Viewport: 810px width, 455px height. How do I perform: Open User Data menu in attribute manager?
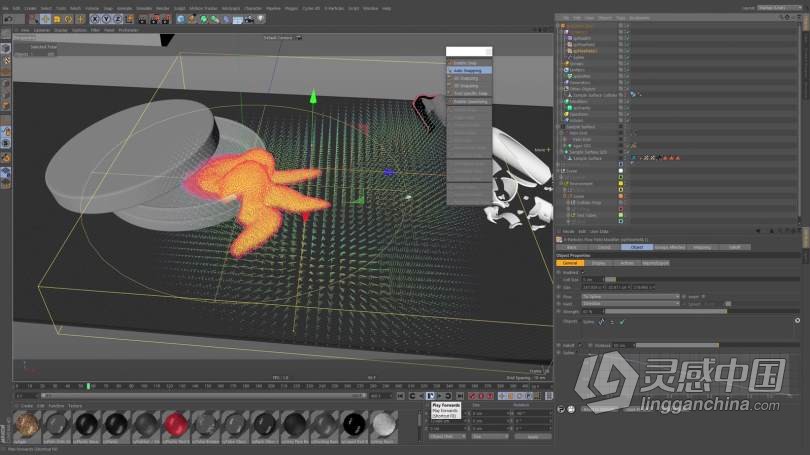[x=600, y=231]
